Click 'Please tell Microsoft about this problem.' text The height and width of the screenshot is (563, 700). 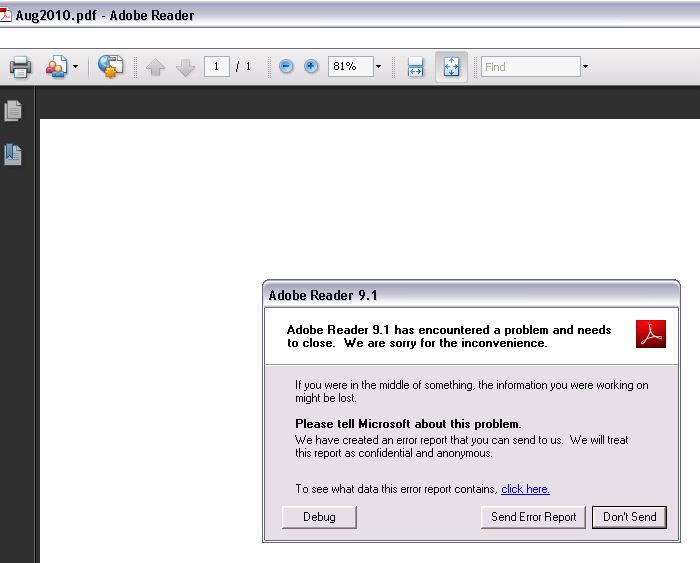408,424
